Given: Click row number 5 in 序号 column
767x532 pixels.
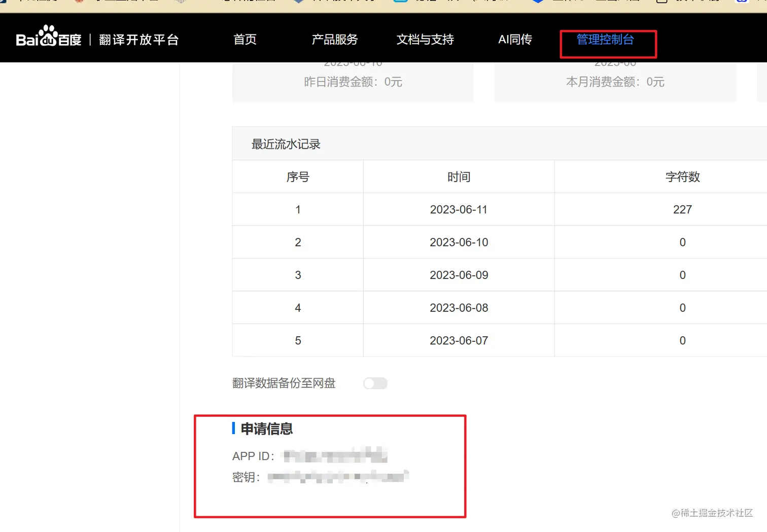Looking at the screenshot, I should click(298, 341).
